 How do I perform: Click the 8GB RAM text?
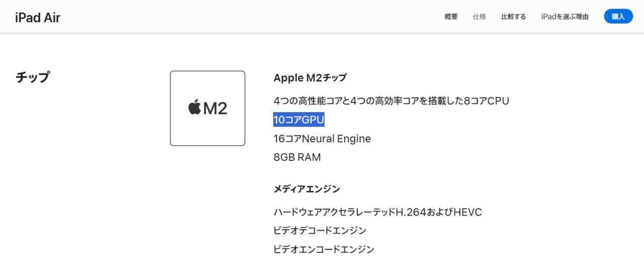[x=297, y=157]
